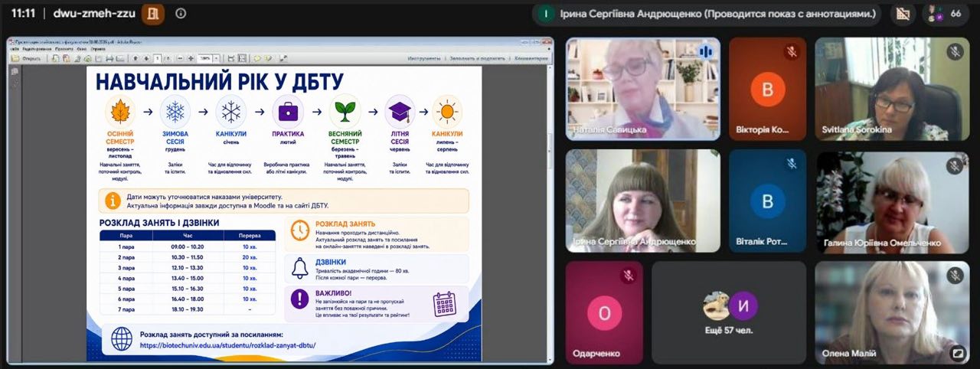Click the picture-in-picture icon on Олена Малій's tile
The image size is (980, 369).
click(x=955, y=353)
